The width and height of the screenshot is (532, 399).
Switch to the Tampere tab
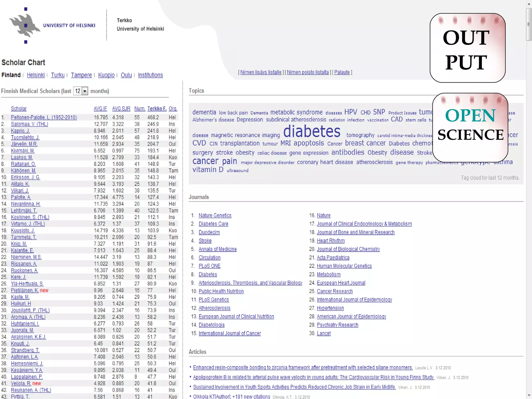81,75
